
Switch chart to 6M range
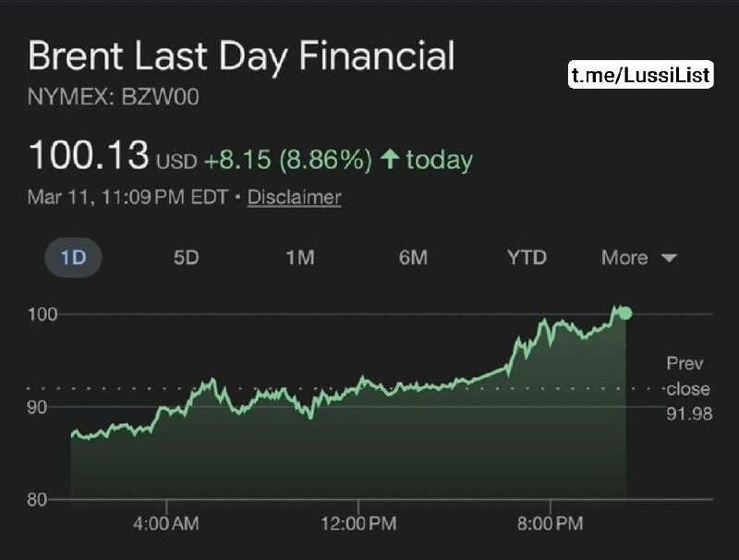coord(413,258)
